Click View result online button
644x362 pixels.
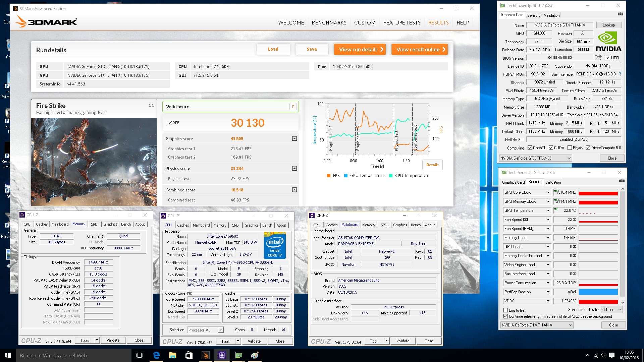coord(419,49)
